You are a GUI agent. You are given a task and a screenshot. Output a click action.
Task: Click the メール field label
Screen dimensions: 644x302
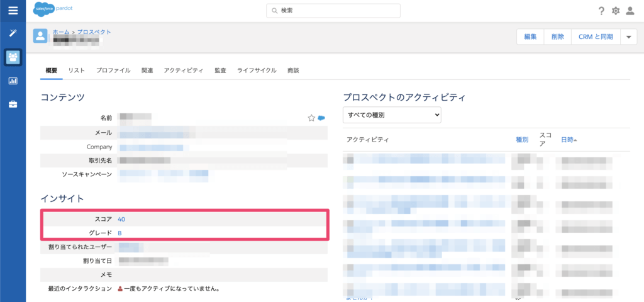(x=103, y=133)
